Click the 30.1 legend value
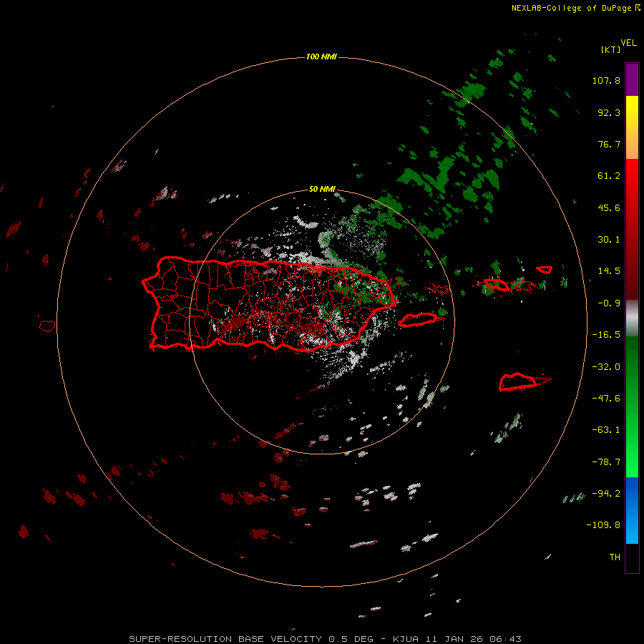The image size is (644, 644). tap(609, 240)
